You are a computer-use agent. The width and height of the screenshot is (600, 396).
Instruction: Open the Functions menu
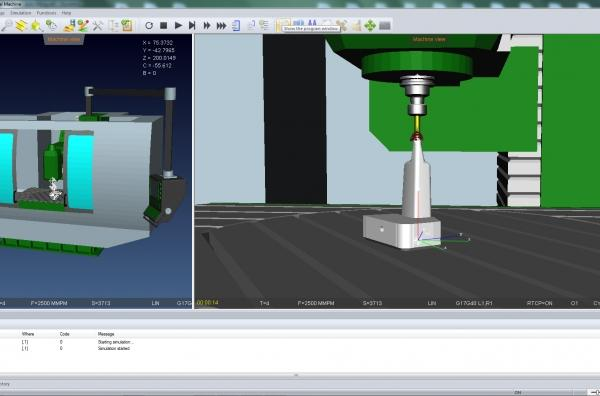pos(46,13)
